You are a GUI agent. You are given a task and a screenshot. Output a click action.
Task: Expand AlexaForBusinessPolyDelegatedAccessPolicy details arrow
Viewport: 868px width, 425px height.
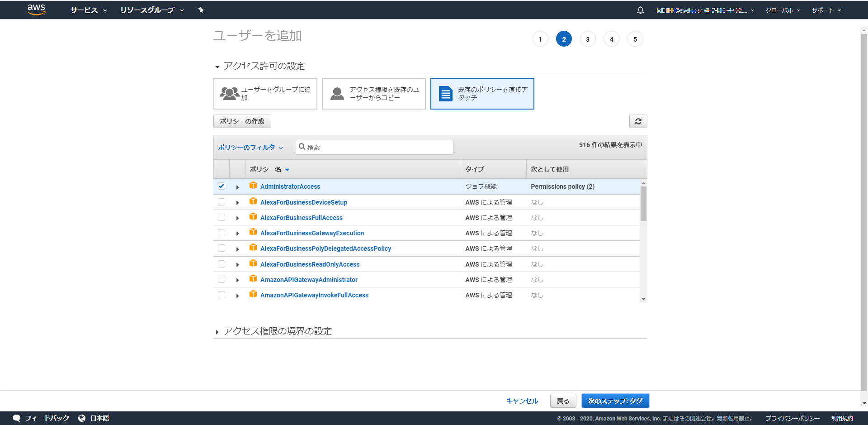pyautogui.click(x=237, y=249)
